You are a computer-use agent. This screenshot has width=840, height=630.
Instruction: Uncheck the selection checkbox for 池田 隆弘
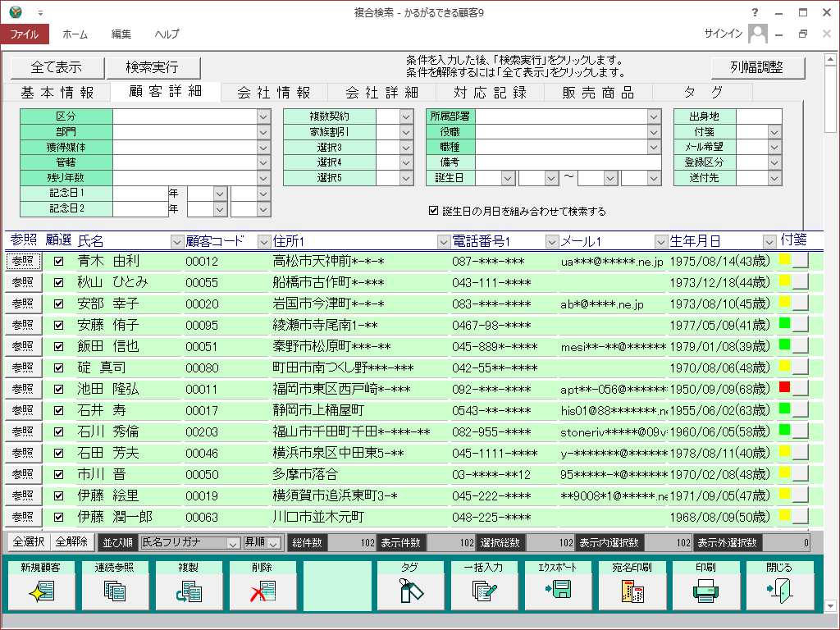(x=58, y=389)
